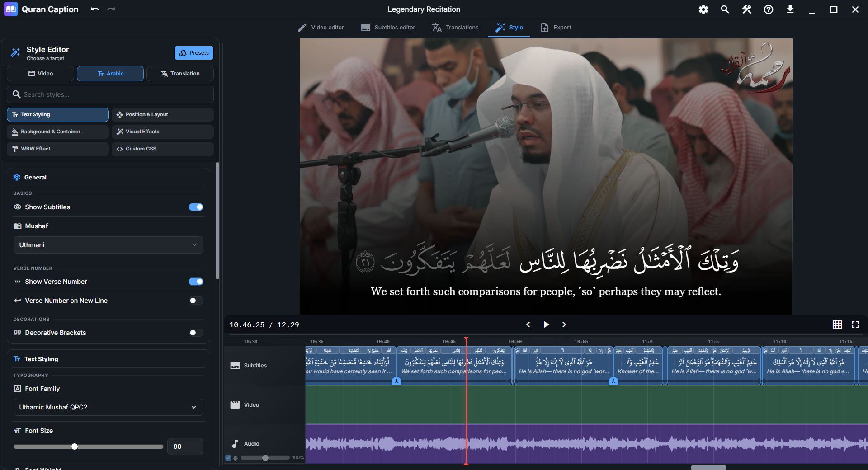
Task: Open the Subtitles editor tab
Action: (388, 28)
